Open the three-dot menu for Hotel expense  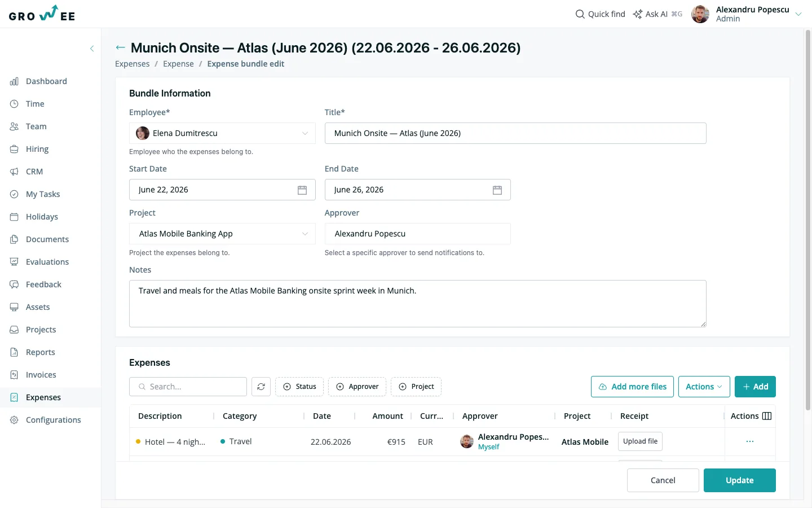tap(750, 441)
